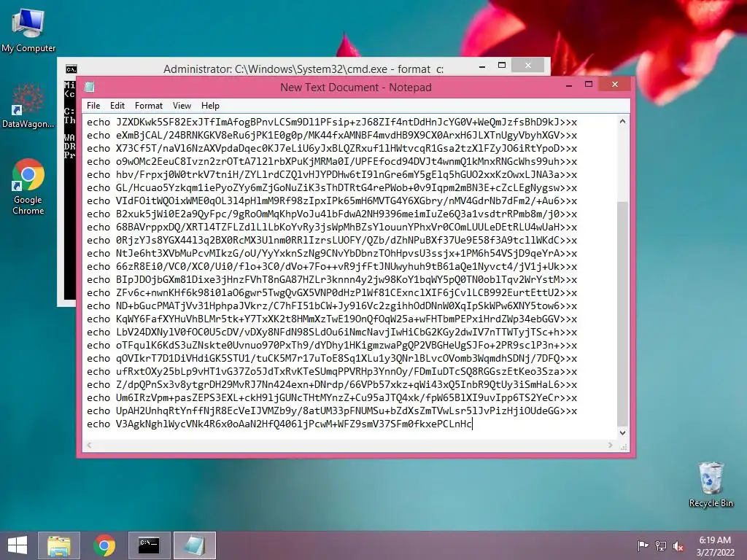The image size is (747, 560).
Task: Click the line starting "echo 68BAVrppxDQ"
Action: tap(332, 227)
